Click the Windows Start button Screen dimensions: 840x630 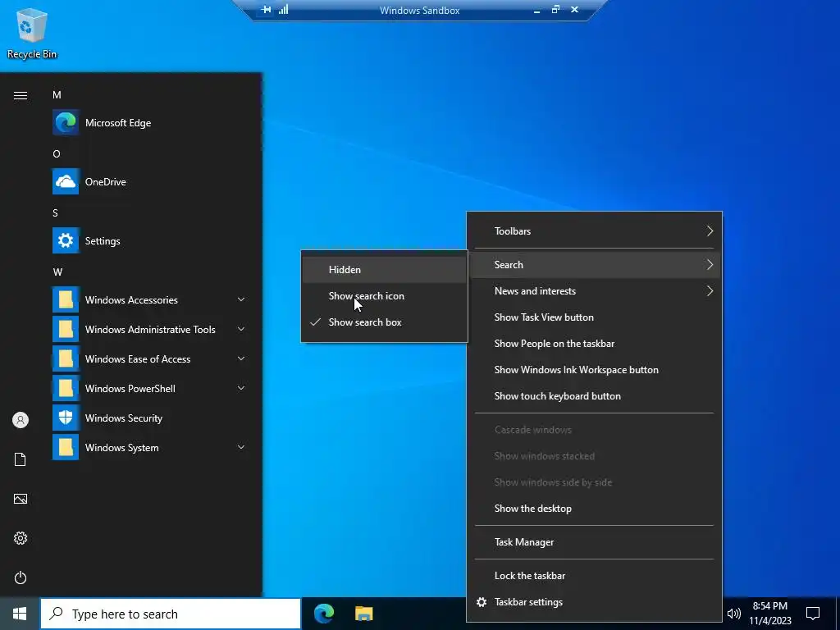pyautogui.click(x=20, y=614)
